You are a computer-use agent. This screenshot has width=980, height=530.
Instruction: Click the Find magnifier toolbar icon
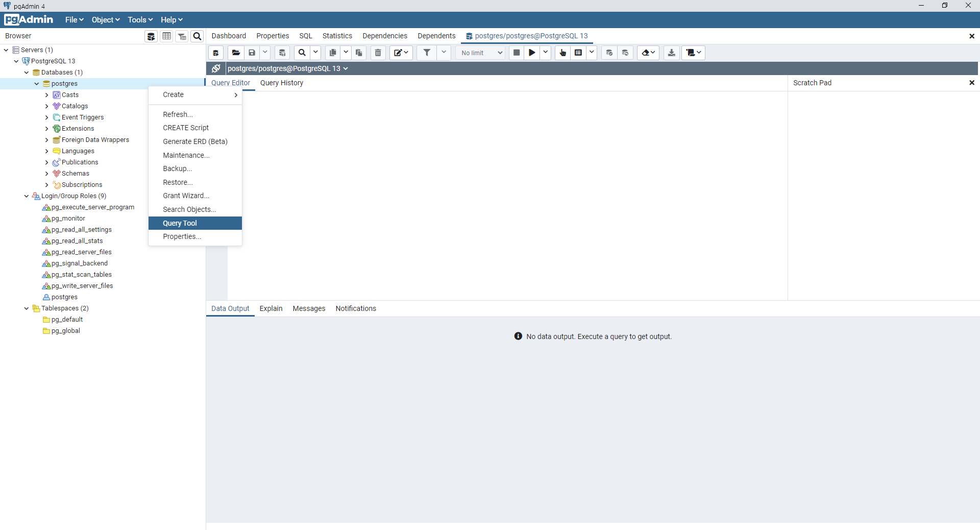tap(302, 53)
